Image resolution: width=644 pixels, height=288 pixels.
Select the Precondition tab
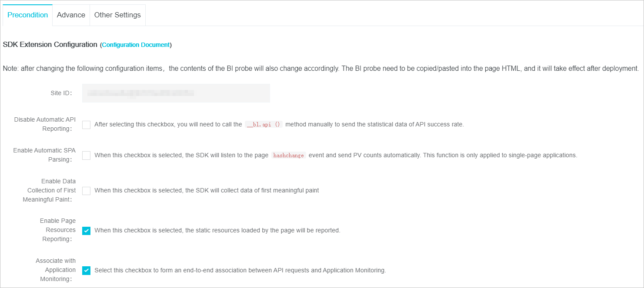tap(27, 15)
